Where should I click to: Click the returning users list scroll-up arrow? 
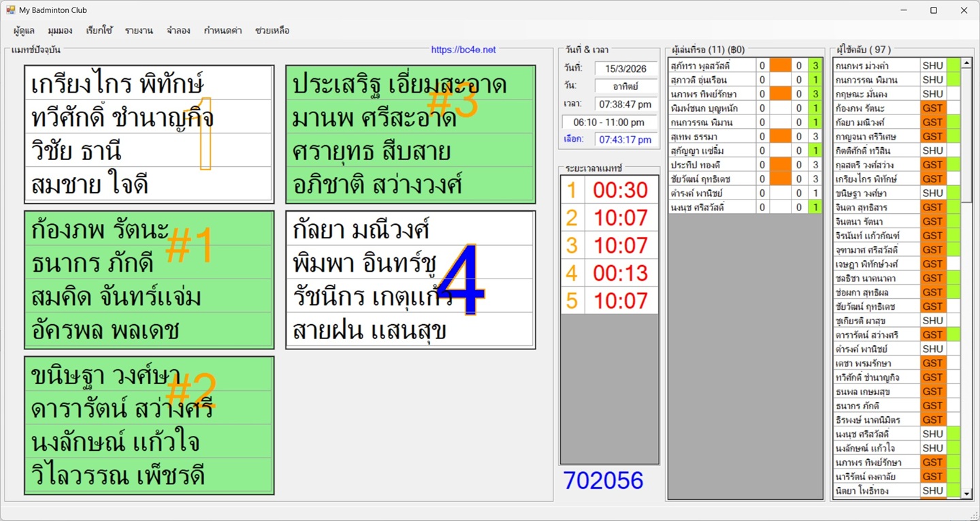click(966, 64)
